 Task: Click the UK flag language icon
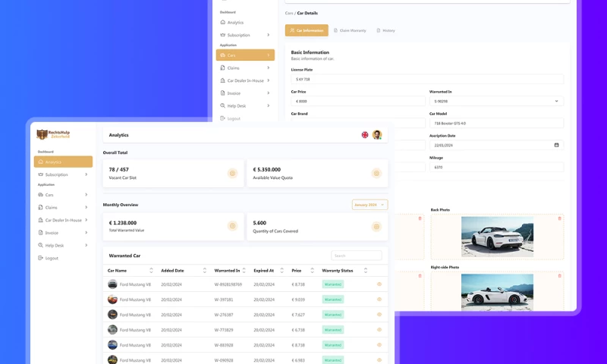point(365,135)
